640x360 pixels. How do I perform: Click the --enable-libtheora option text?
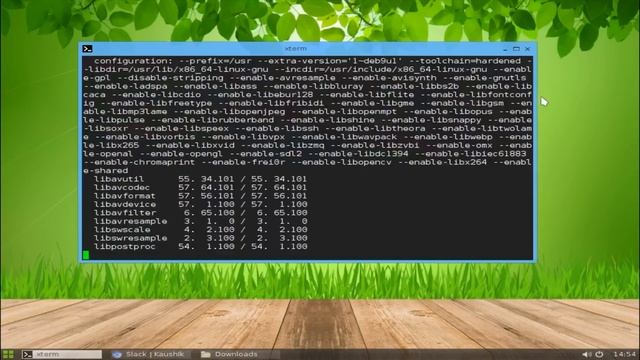tap(375, 129)
